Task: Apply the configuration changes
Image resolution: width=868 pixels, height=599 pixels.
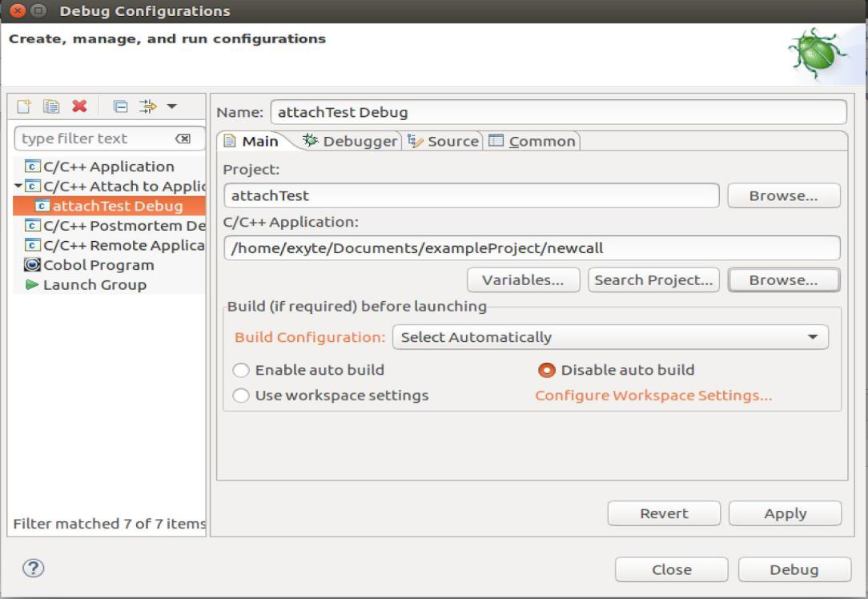Action: click(785, 513)
